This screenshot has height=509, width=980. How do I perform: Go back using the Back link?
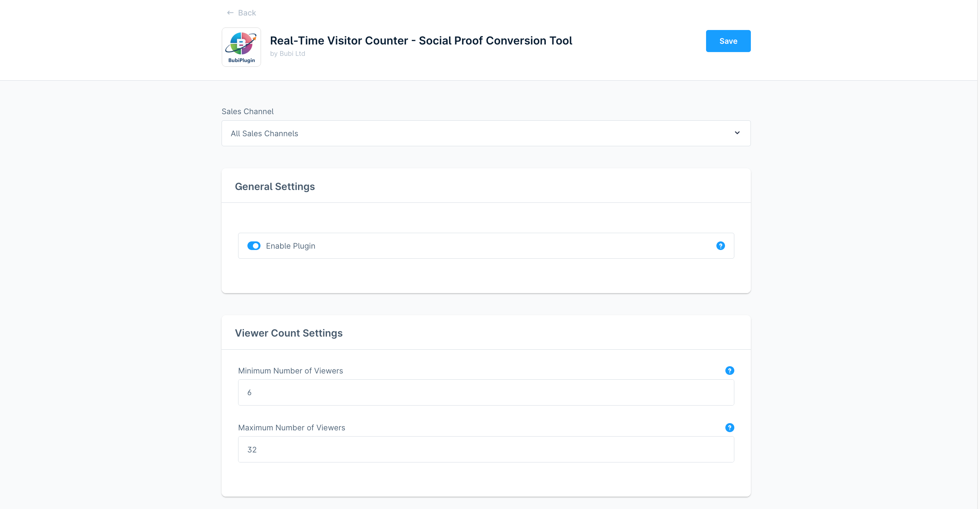coord(247,13)
